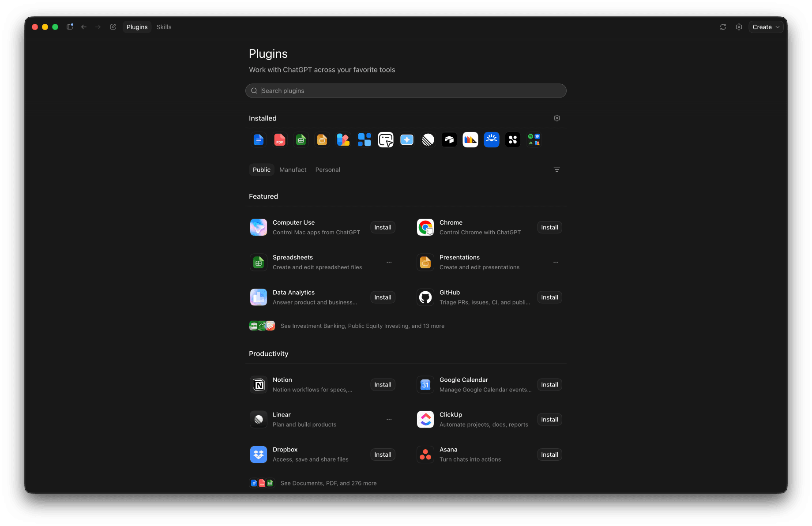Open the colorful bars installed plugin icon
812x526 pixels.
[470, 140]
